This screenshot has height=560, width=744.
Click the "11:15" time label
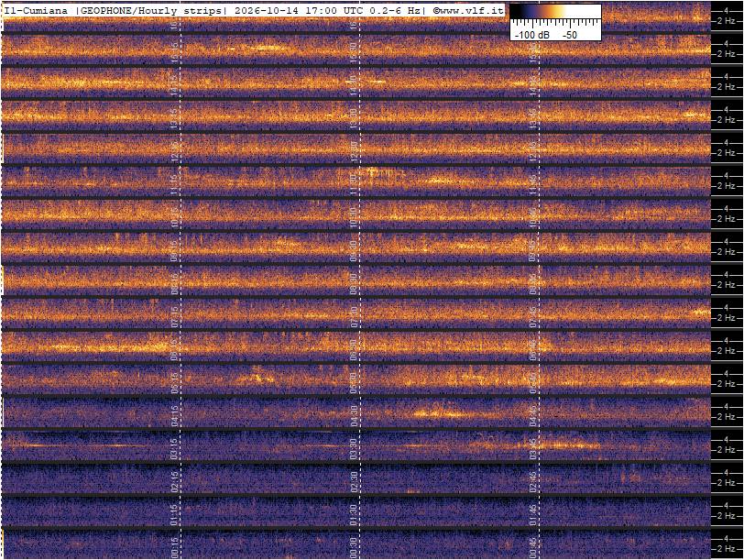coord(174,185)
